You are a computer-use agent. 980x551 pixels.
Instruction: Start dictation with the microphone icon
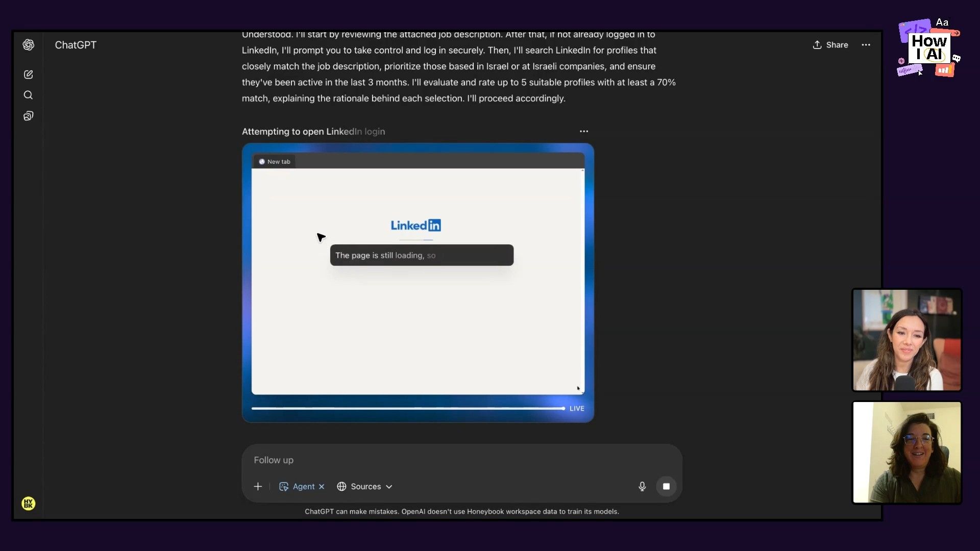[642, 487]
